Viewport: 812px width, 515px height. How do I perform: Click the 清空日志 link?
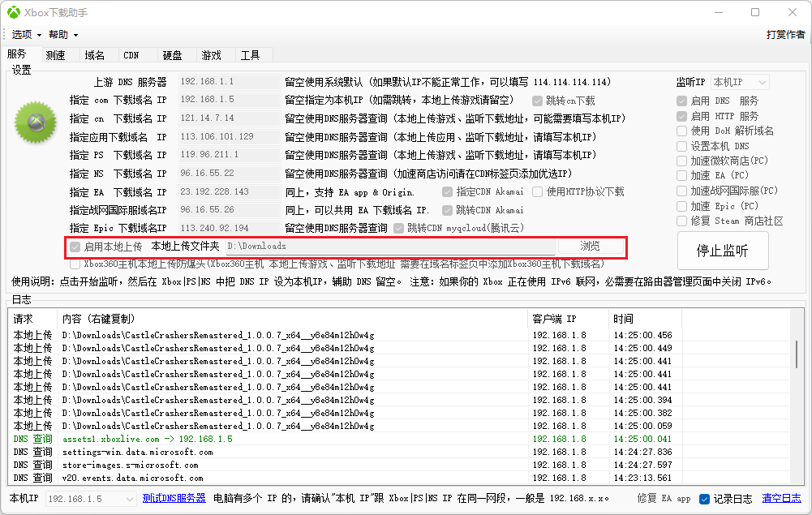pyautogui.click(x=781, y=499)
